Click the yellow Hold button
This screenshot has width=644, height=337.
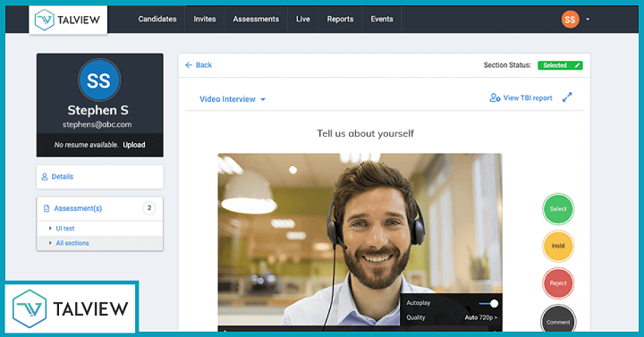tap(558, 246)
